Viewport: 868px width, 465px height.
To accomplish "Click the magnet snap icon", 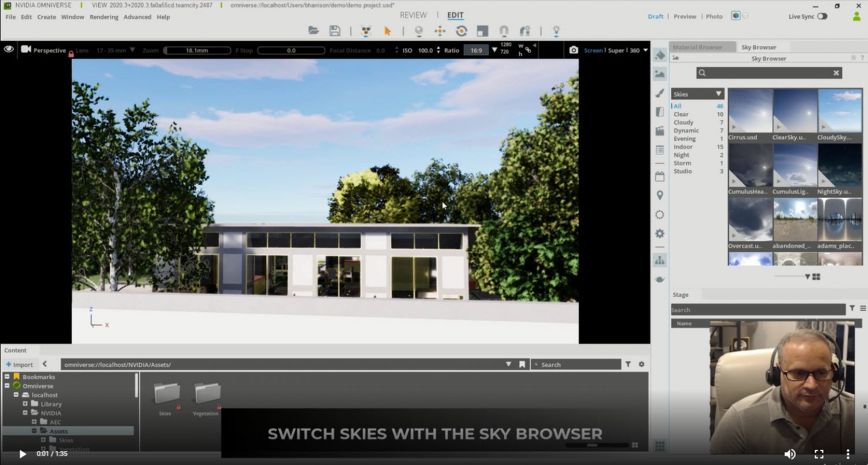I will click(x=503, y=31).
